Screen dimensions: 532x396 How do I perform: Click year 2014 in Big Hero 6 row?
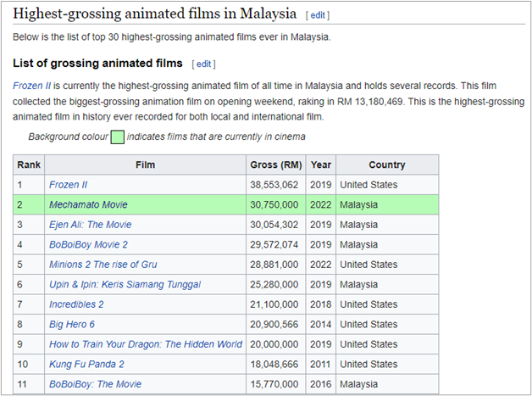click(320, 324)
